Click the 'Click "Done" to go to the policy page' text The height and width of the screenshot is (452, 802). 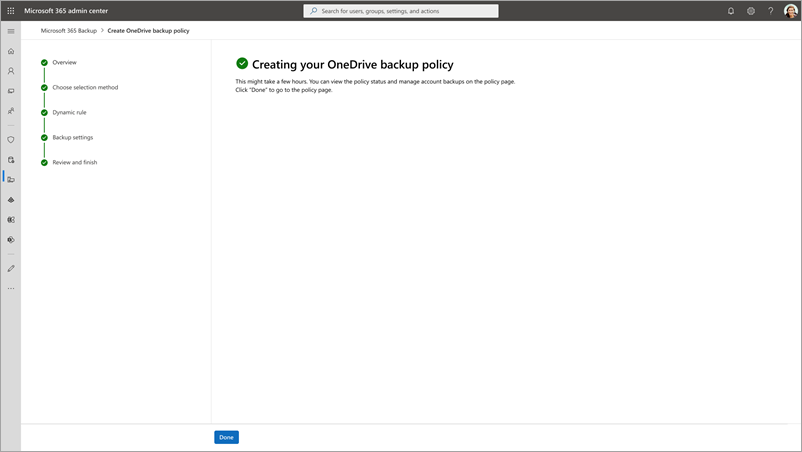(x=284, y=90)
